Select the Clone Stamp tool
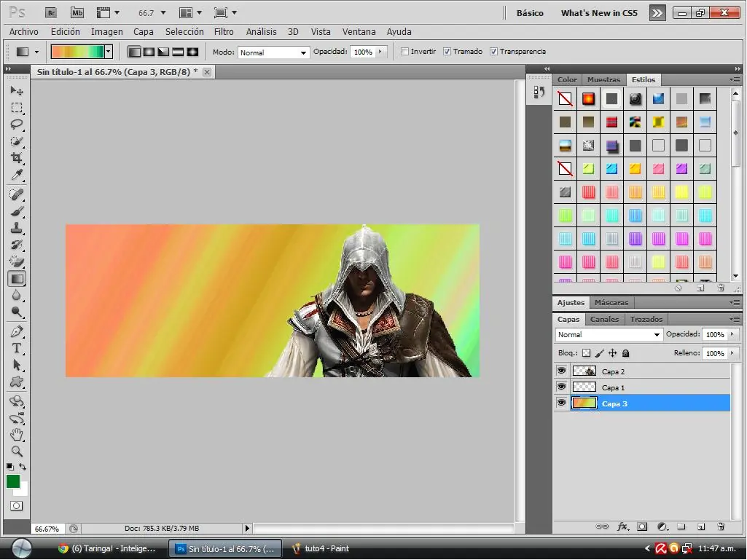 (17, 228)
